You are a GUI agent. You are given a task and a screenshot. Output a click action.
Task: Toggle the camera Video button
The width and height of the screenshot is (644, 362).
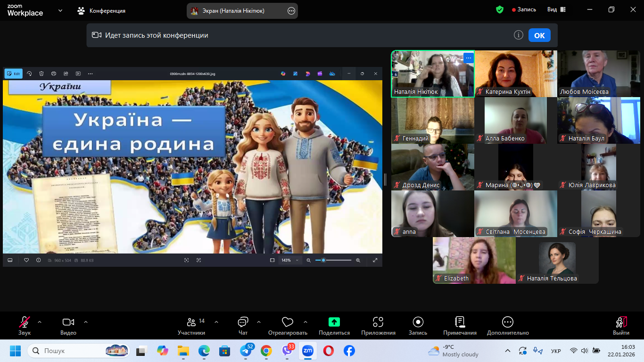[68, 326]
